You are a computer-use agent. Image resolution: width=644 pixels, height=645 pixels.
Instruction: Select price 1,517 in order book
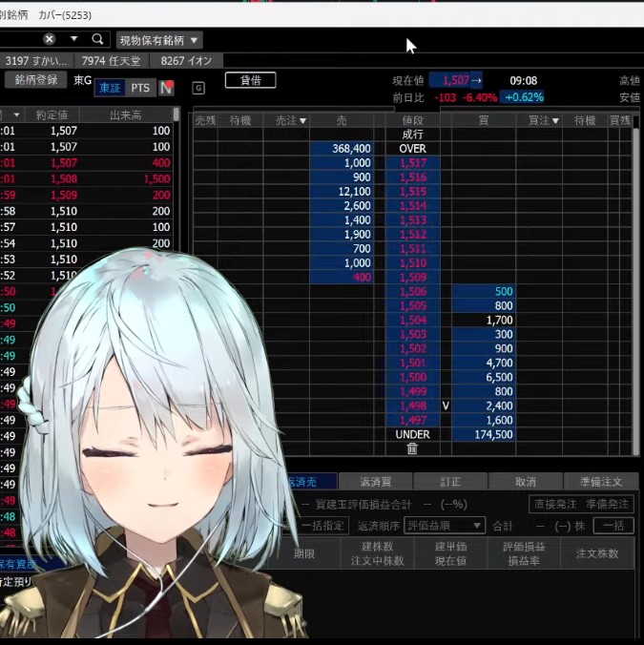pyautogui.click(x=413, y=163)
